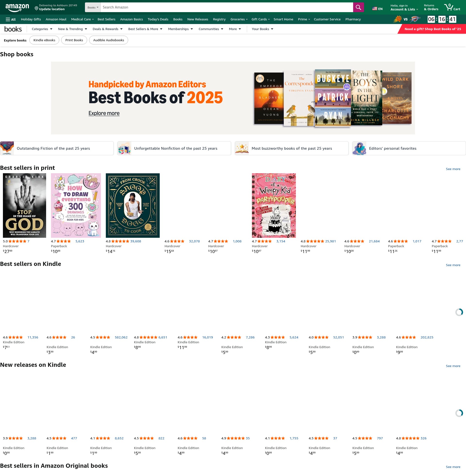The image size is (466, 476).
Task: Click Explore more link in banner
Action: coord(104,113)
